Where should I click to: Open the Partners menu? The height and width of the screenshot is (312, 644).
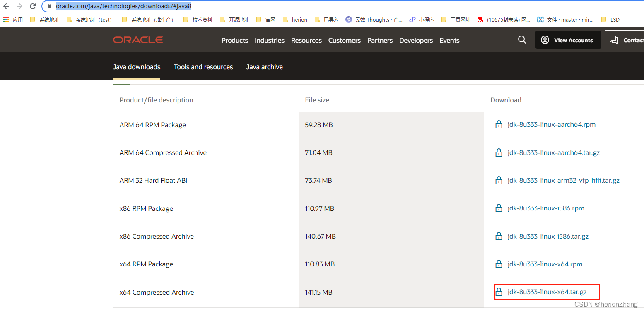(380, 40)
